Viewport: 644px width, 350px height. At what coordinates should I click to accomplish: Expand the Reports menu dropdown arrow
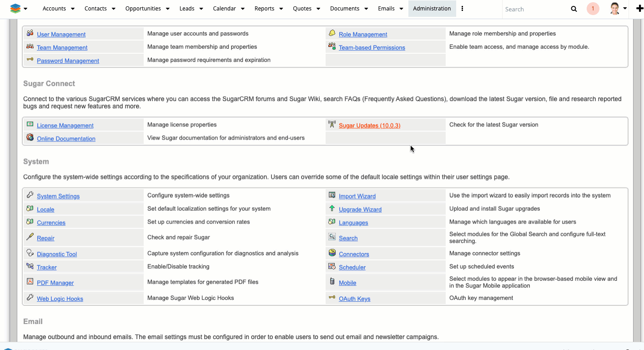click(x=281, y=9)
